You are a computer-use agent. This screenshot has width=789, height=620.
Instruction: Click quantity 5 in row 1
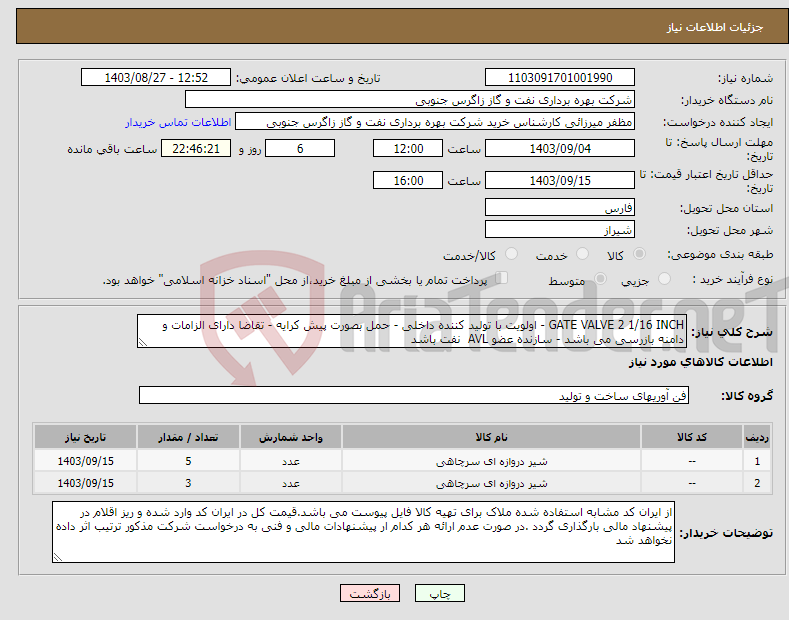click(188, 461)
